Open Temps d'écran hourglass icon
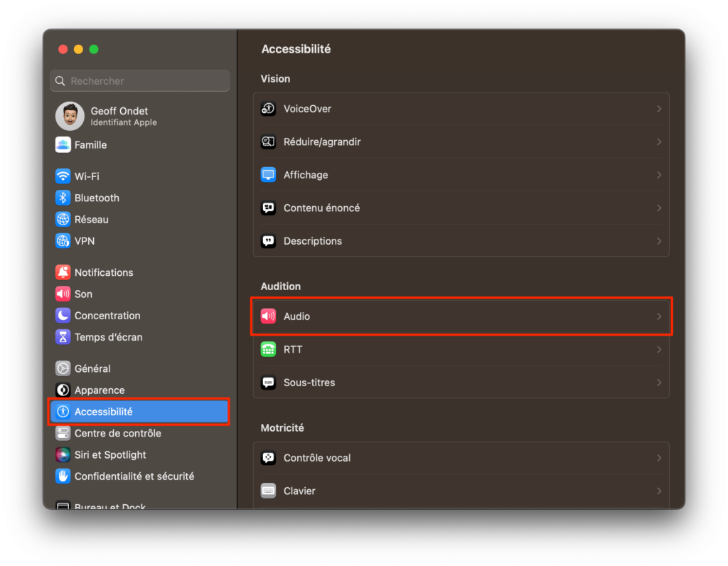The width and height of the screenshot is (728, 566). (x=63, y=337)
